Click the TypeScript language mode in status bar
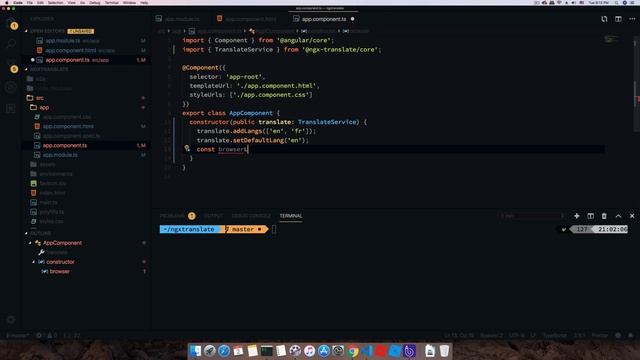Image resolution: width=640 pixels, height=360 pixels. 554,336
